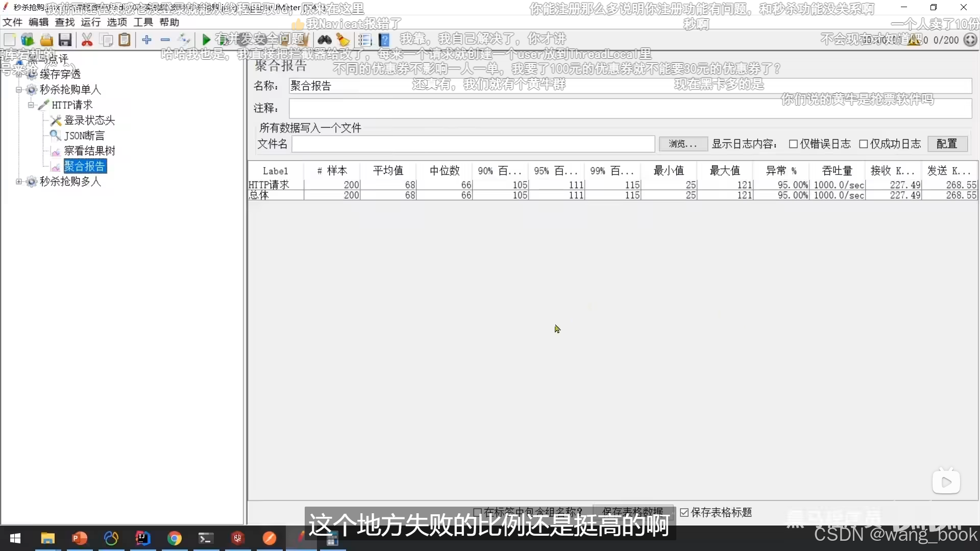
Task: Click the video overlay play button
Action: coord(946,482)
